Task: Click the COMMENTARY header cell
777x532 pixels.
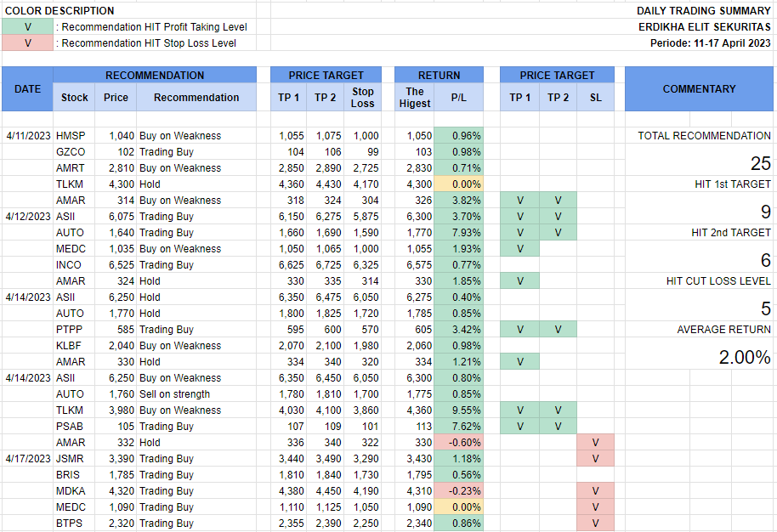Action: (699, 89)
